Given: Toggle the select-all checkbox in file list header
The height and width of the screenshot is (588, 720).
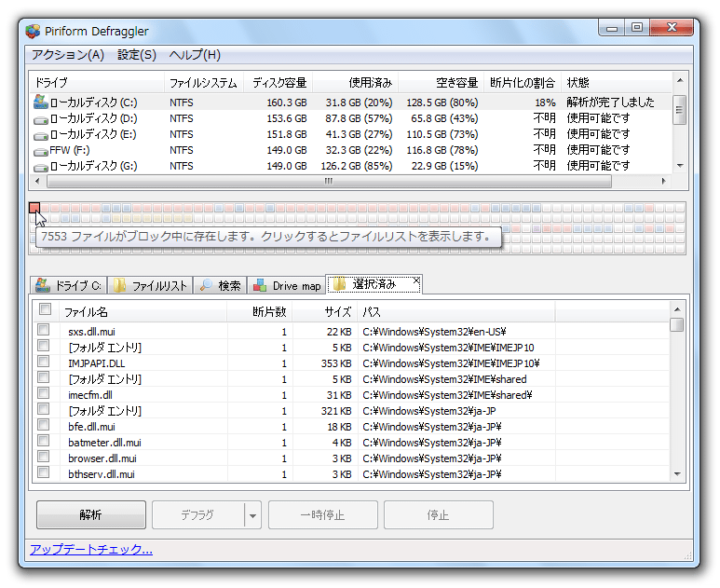Looking at the screenshot, I should pyautogui.click(x=45, y=309).
